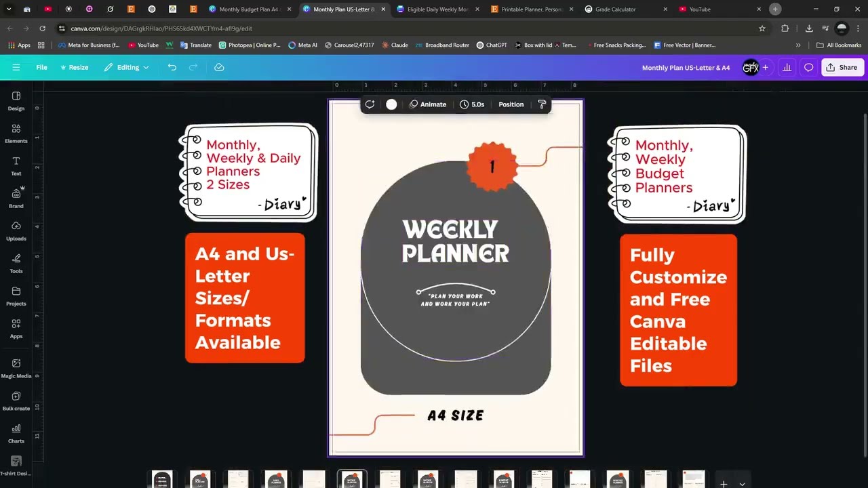Click the GFX profile avatar
Screen dimensions: 868x488
coord(750,67)
